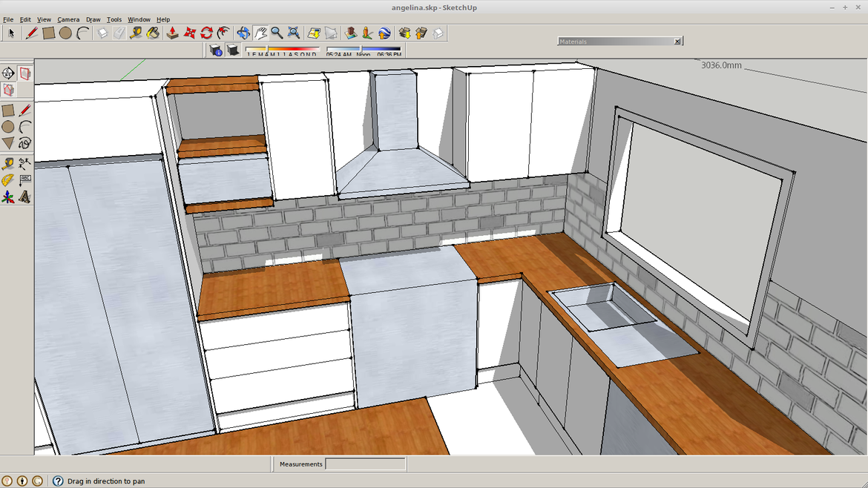Select the Orbit camera tool
The height and width of the screenshot is (488, 868).
pos(243,33)
